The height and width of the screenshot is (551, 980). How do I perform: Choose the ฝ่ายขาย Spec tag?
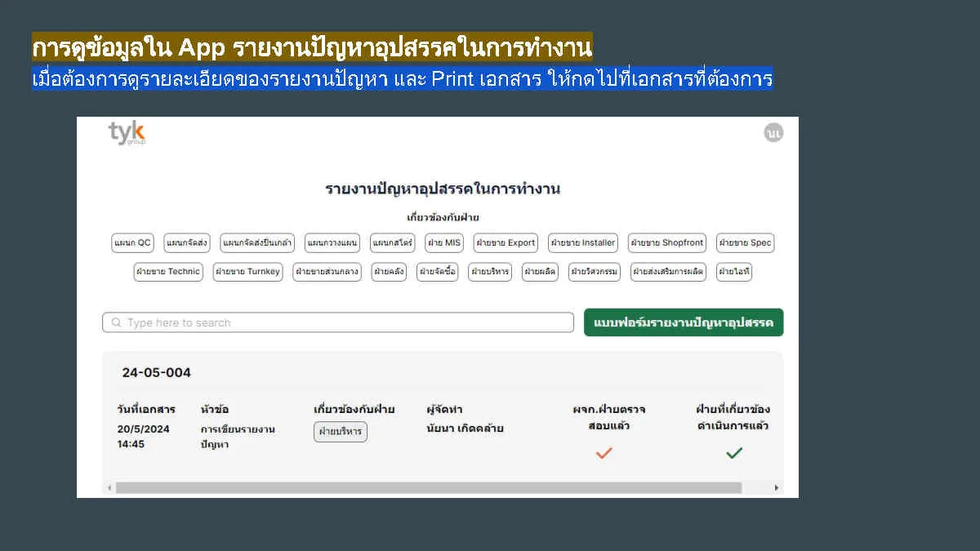pyautogui.click(x=745, y=242)
